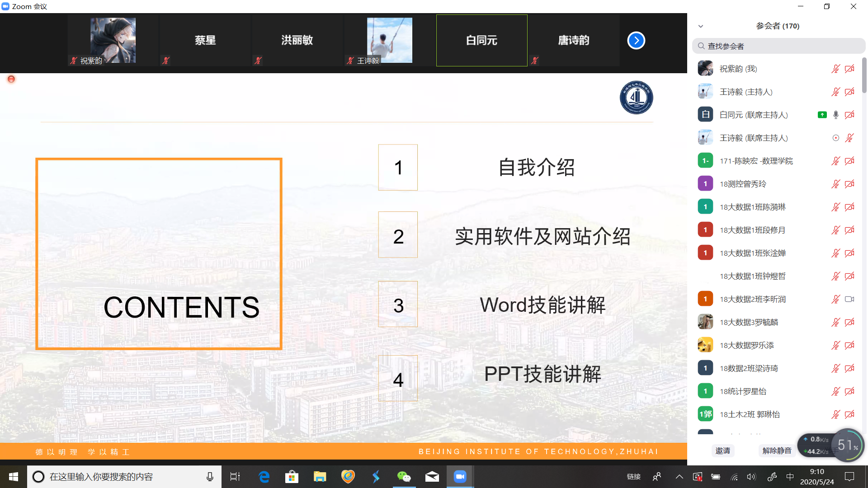Click the red recording indicator dot
Screen dimensions: 868x488
tap(11, 79)
